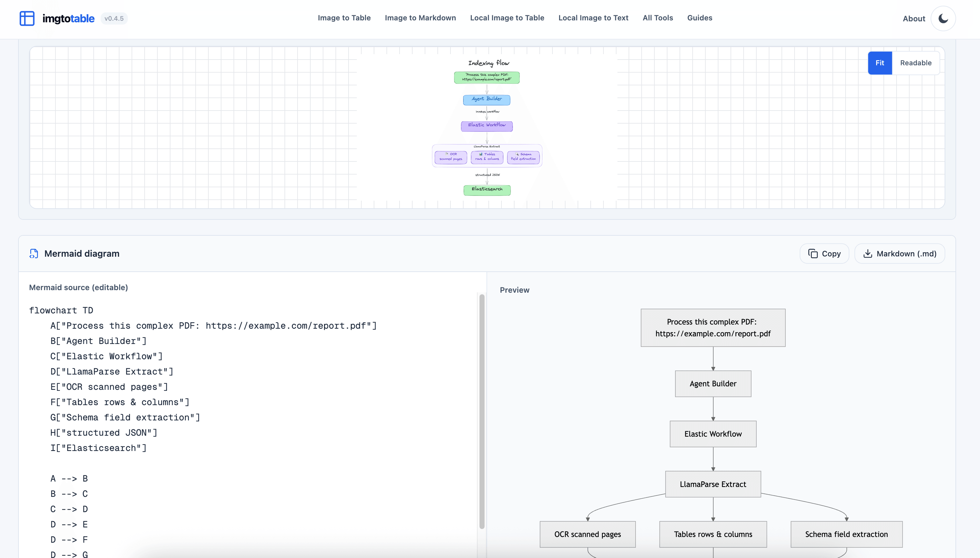Click into the flowchart TD source line
980x558 pixels.
[61, 311]
